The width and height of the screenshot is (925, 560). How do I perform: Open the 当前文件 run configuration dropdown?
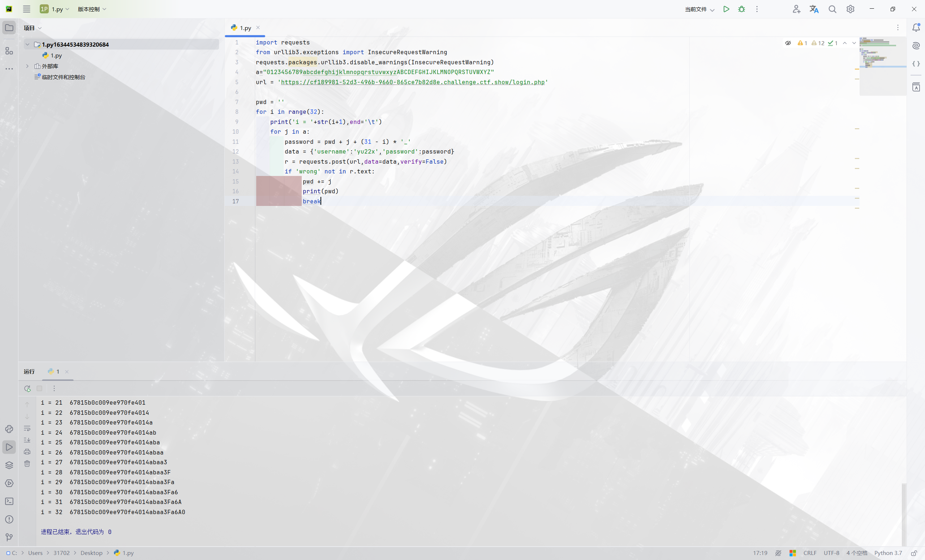tap(699, 9)
